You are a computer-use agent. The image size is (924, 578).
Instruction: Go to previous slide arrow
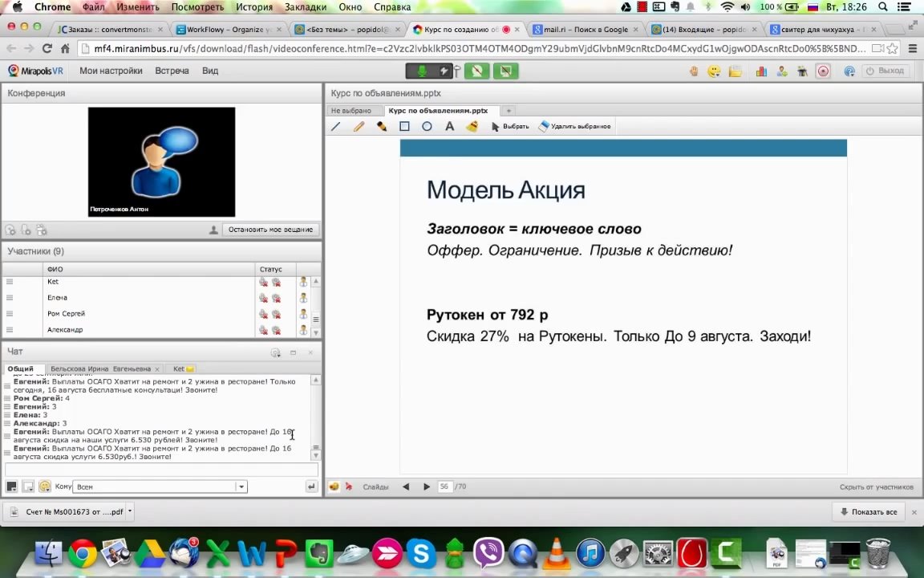point(405,486)
